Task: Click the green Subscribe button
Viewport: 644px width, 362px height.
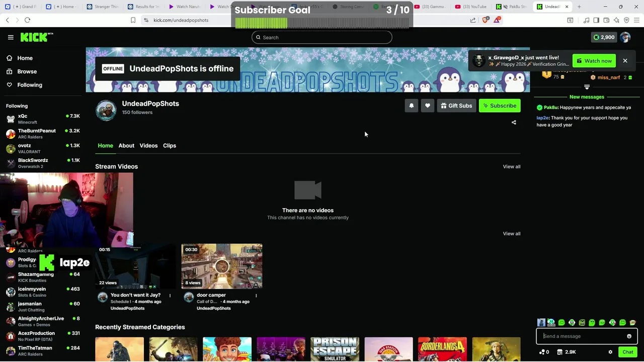Action: point(500,106)
